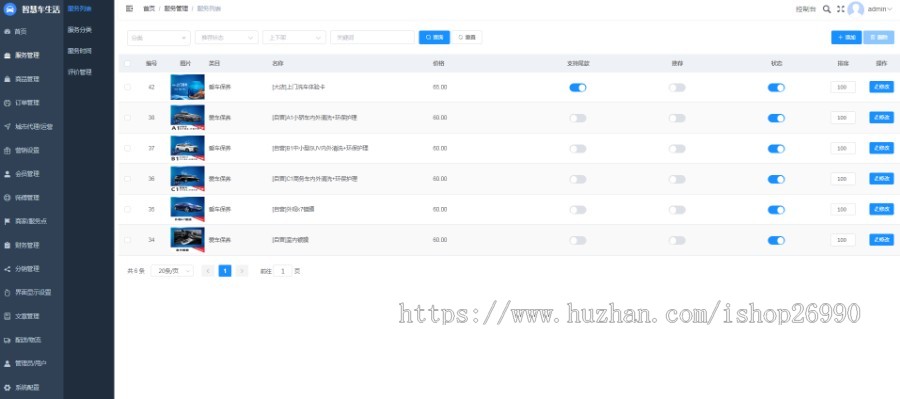Select page 1 in the pagination

click(225, 271)
